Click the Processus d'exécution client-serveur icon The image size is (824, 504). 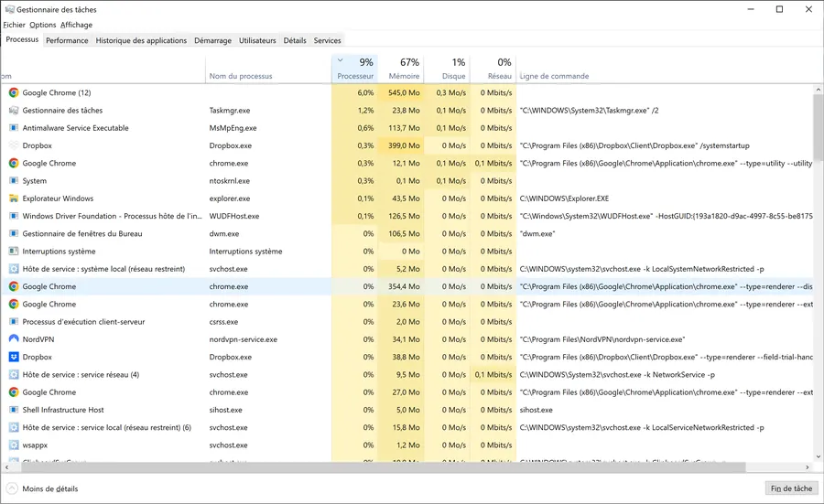click(x=14, y=322)
